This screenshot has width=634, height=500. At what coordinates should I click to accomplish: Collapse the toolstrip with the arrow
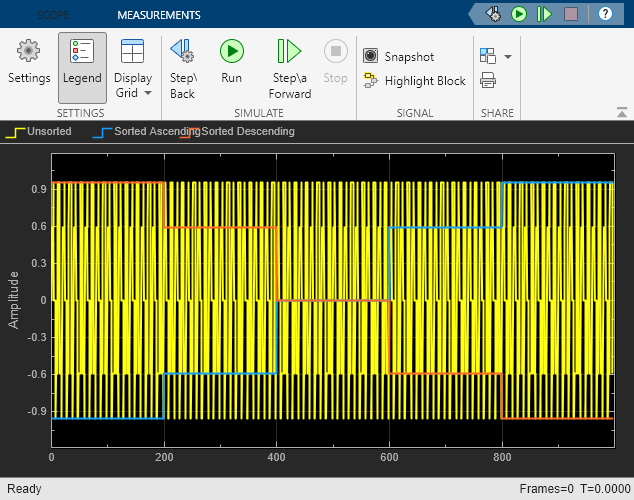click(x=620, y=114)
